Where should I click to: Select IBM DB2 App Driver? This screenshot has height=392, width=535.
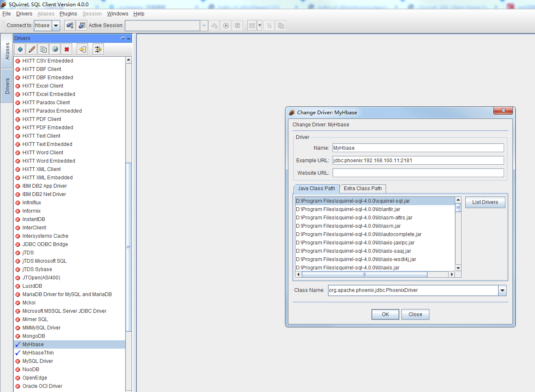[69, 186]
